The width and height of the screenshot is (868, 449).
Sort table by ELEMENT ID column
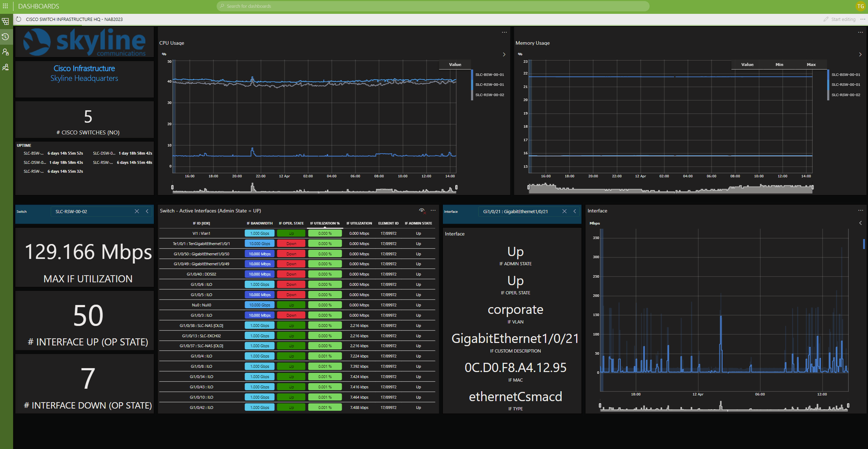coord(388,223)
